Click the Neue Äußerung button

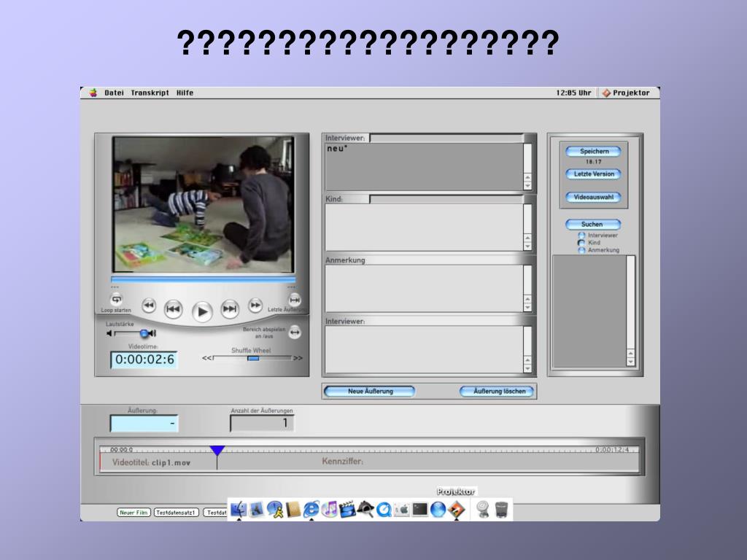click(x=370, y=392)
